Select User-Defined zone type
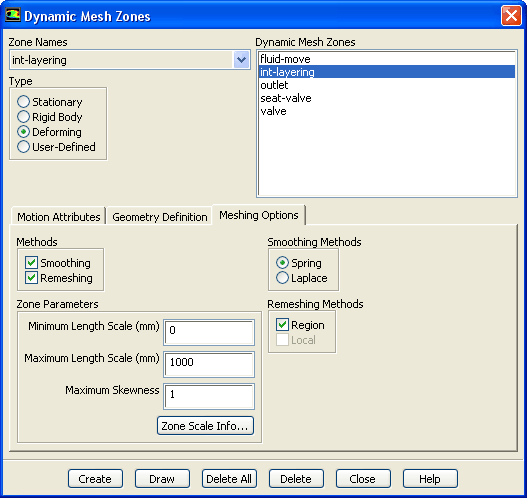This screenshot has height=498, width=527. (23, 147)
